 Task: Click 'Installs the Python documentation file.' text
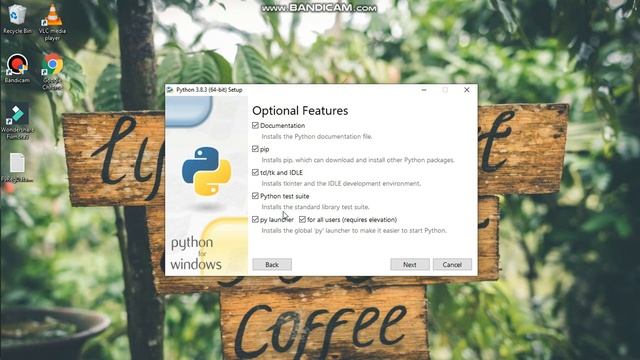click(317, 136)
